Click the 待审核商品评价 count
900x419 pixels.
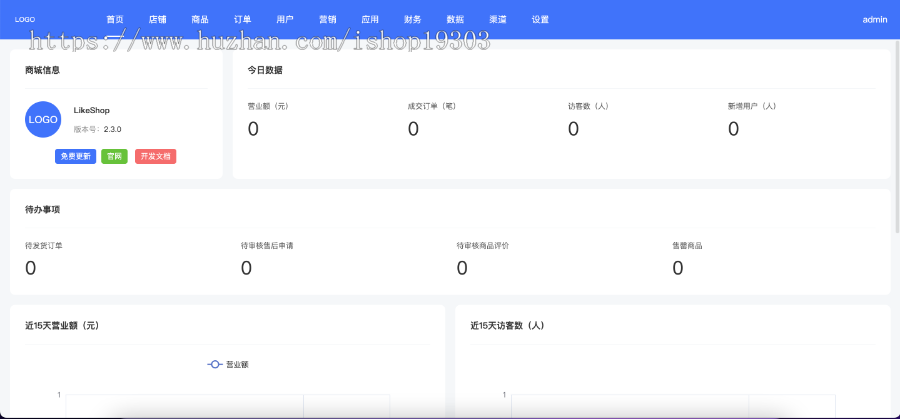click(462, 268)
